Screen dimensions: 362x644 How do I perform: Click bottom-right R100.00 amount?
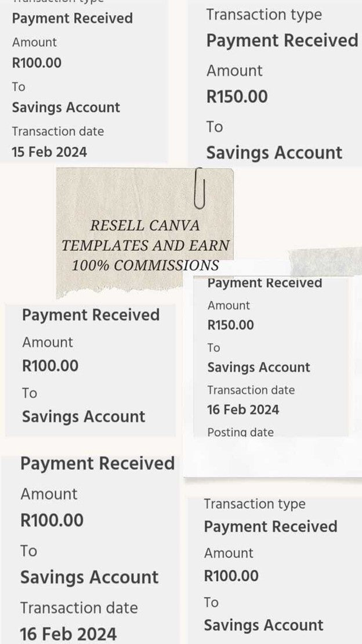pos(231,576)
